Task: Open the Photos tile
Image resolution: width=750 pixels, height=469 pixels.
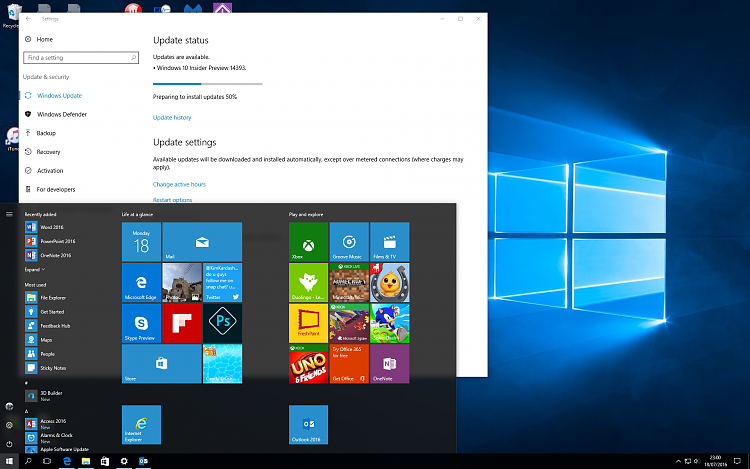Action: [x=182, y=283]
